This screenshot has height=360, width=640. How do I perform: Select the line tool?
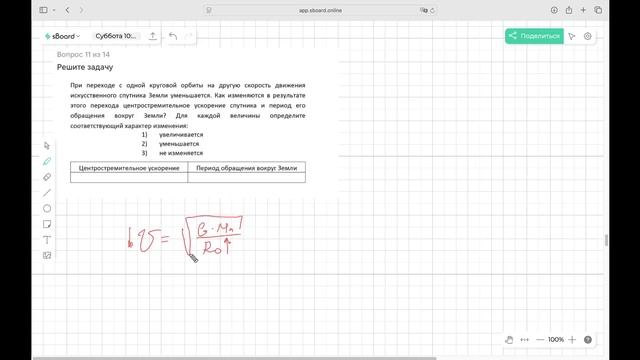tap(47, 193)
